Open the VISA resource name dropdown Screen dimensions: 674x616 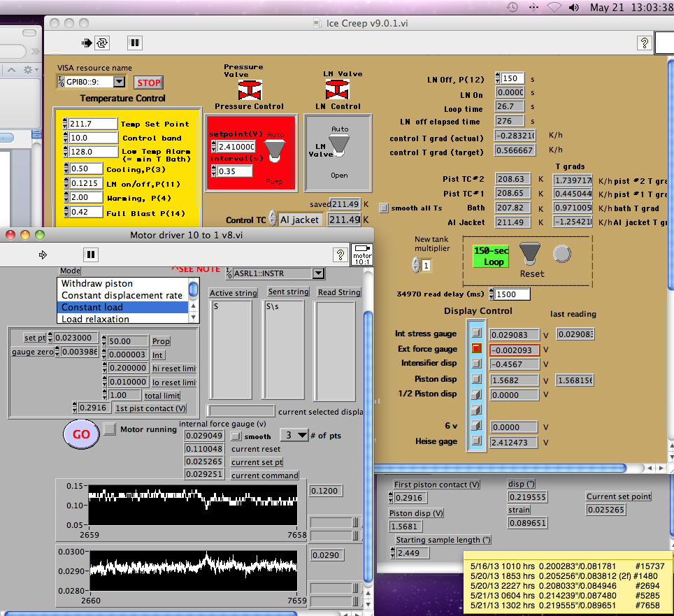click(119, 82)
